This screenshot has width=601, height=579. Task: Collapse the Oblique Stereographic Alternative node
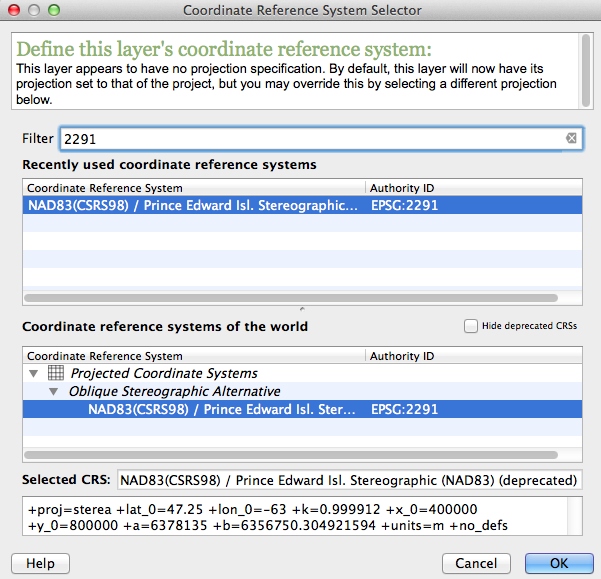click(x=57, y=391)
